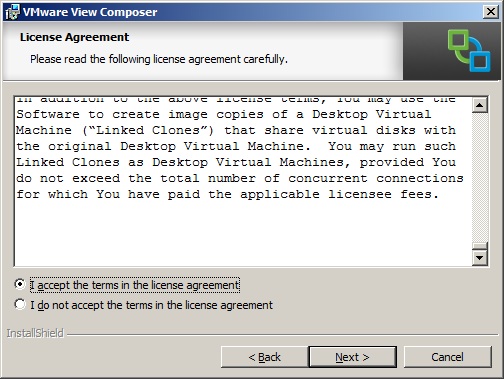Image resolution: width=504 pixels, height=379 pixels.
Task: Select the accept terms radio button
Action: [x=20, y=284]
